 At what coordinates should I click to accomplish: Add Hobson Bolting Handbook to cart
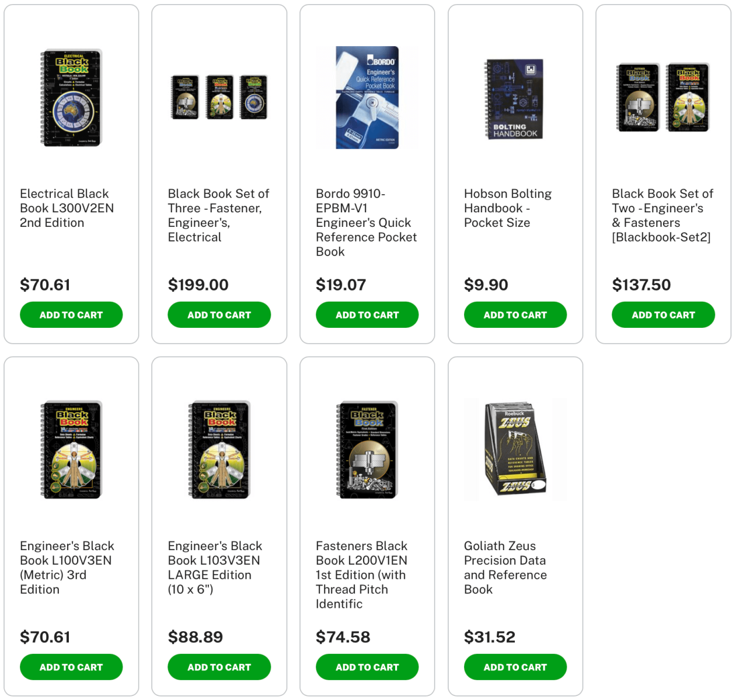[515, 314]
